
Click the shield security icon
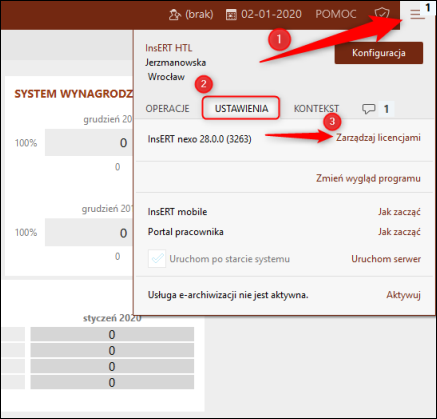pos(382,14)
